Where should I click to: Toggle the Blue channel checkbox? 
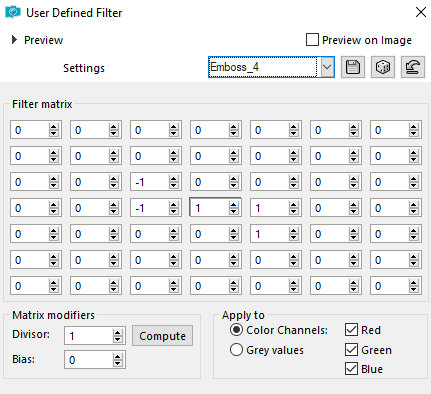(351, 369)
